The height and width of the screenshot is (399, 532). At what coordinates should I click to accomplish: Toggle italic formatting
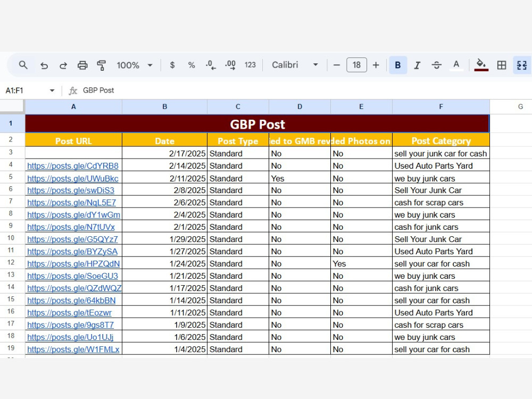tap(417, 65)
